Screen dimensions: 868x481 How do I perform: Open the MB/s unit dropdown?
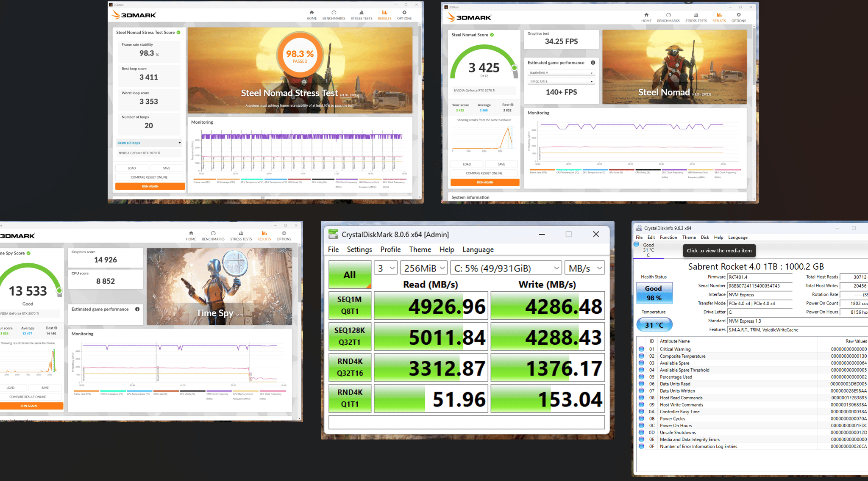pos(584,268)
